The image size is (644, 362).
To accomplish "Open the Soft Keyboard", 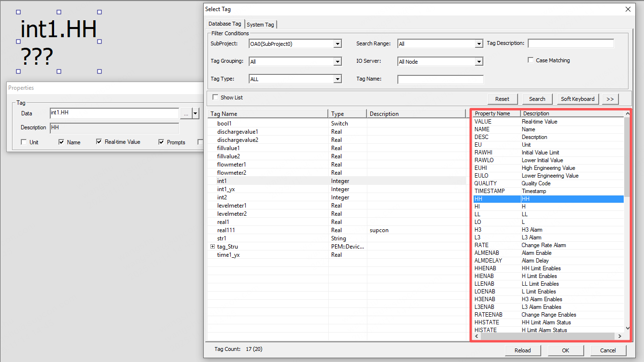I will [x=577, y=99].
